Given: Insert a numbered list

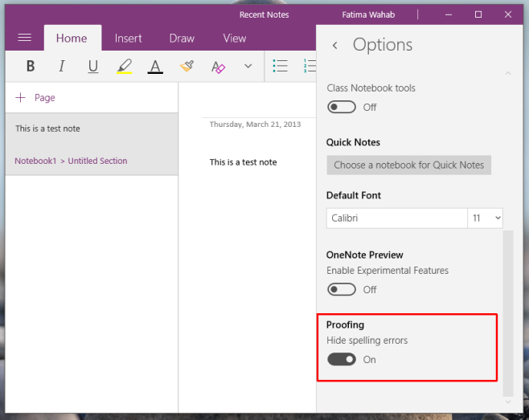Looking at the screenshot, I should click(x=310, y=66).
